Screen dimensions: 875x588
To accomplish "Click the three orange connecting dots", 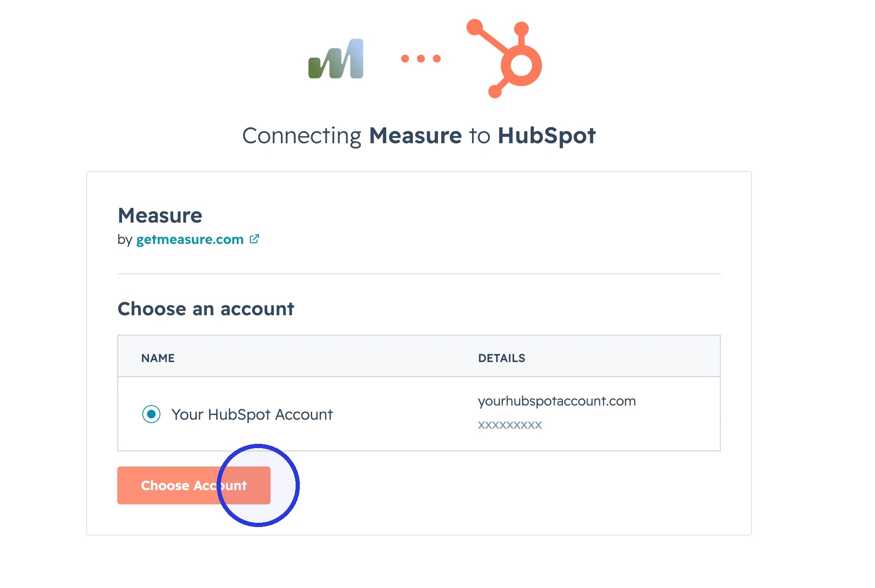I will point(421,59).
